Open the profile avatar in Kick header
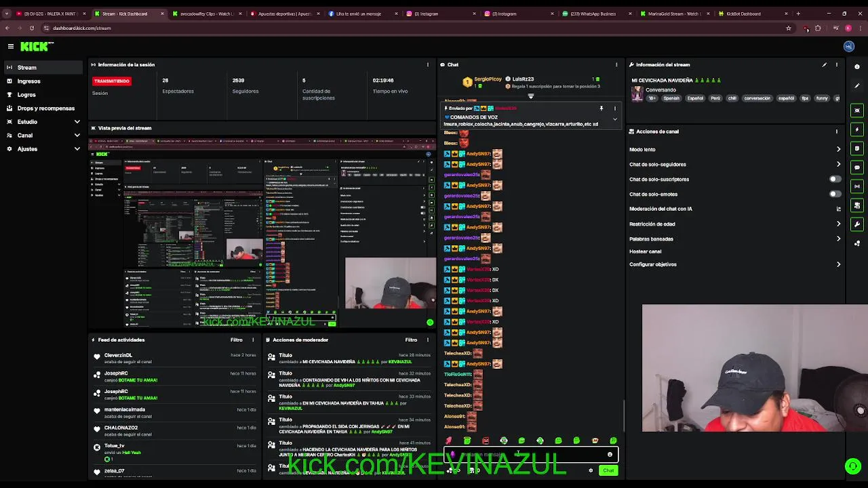Viewport: 868px width, 488px height. coord(849,46)
